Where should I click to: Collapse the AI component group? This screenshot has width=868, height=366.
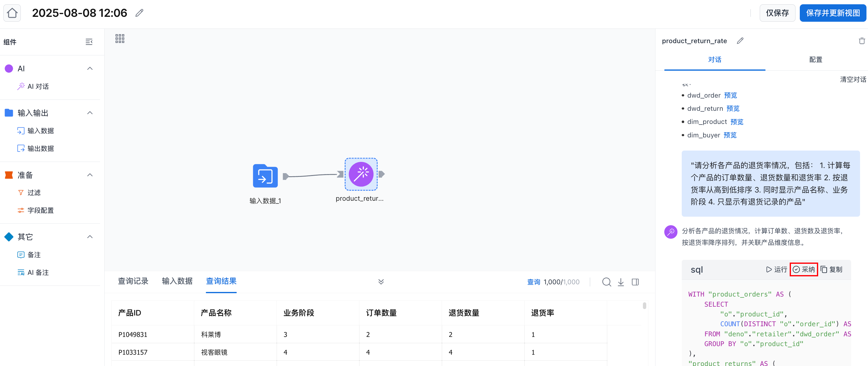90,69
